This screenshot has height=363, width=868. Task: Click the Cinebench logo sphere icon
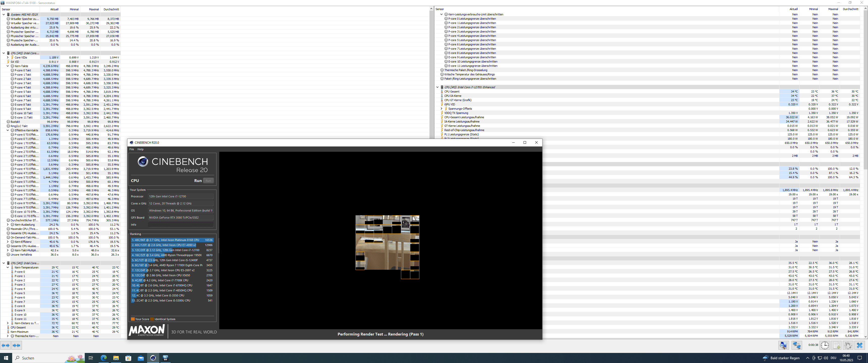pos(143,162)
